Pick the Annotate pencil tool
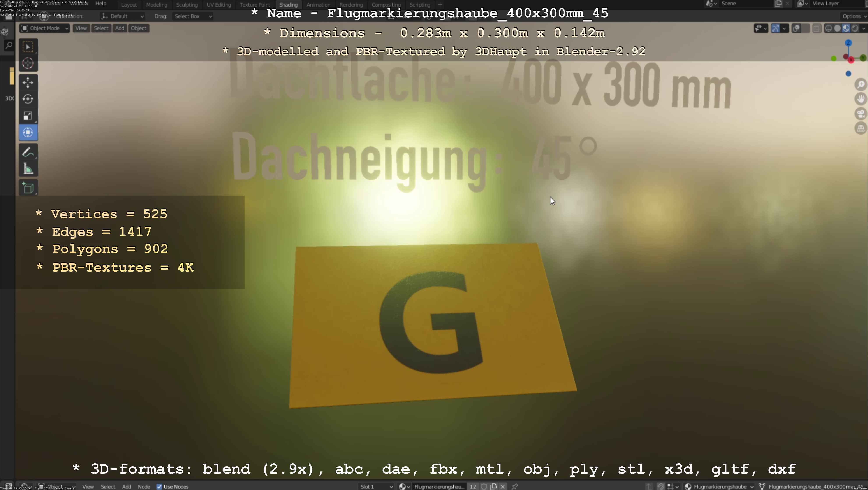Image resolution: width=868 pixels, height=490 pixels. pyautogui.click(x=28, y=152)
